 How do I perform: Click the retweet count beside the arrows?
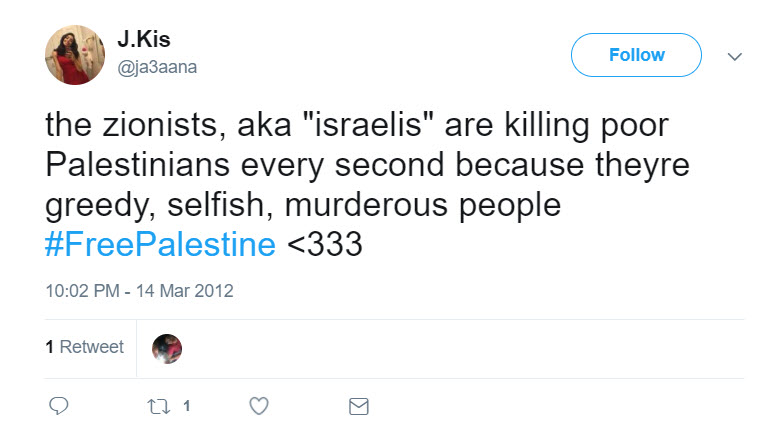click(186, 407)
